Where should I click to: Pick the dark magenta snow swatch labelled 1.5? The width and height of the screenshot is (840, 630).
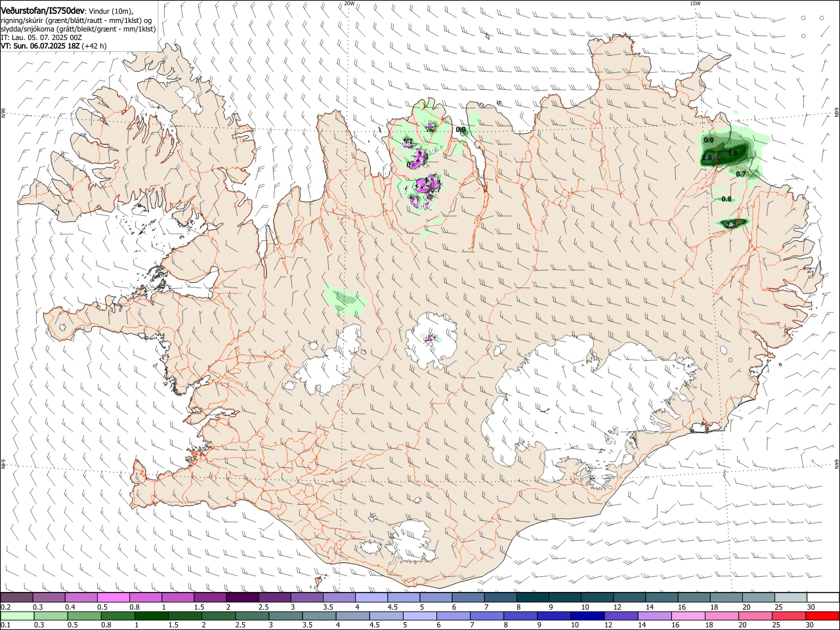point(210,598)
